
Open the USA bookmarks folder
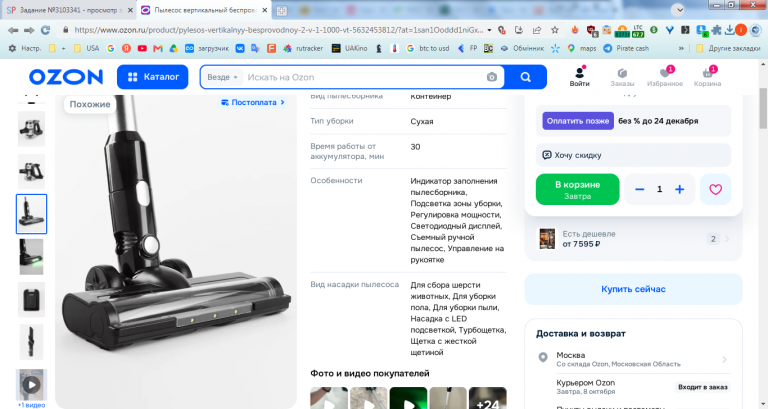pyautogui.click(x=86, y=48)
